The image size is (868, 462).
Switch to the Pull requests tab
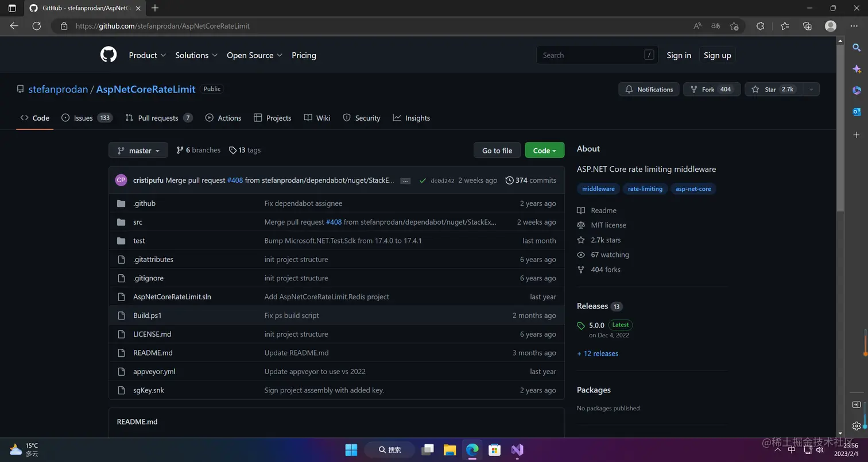(159, 118)
